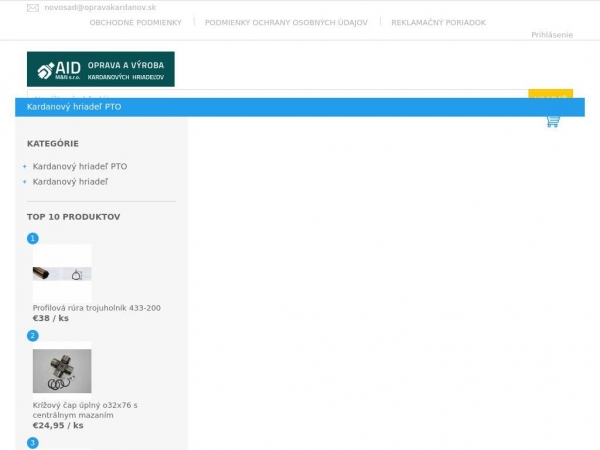This screenshot has height=450, width=600.
Task: Select Kardanový hriadeľ category link
Action: (x=70, y=182)
